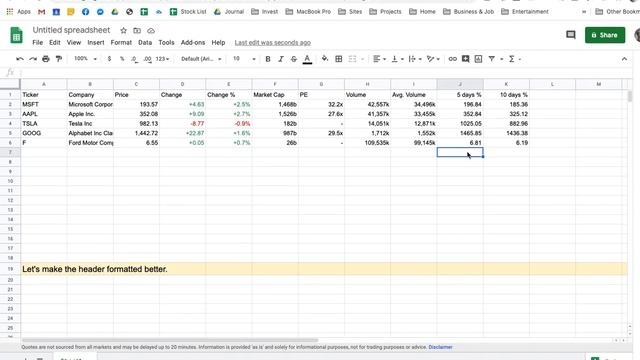Viewport: 640px width, 360px height.
Task: Print the spreadsheet using printer icon
Action: tap(46, 59)
